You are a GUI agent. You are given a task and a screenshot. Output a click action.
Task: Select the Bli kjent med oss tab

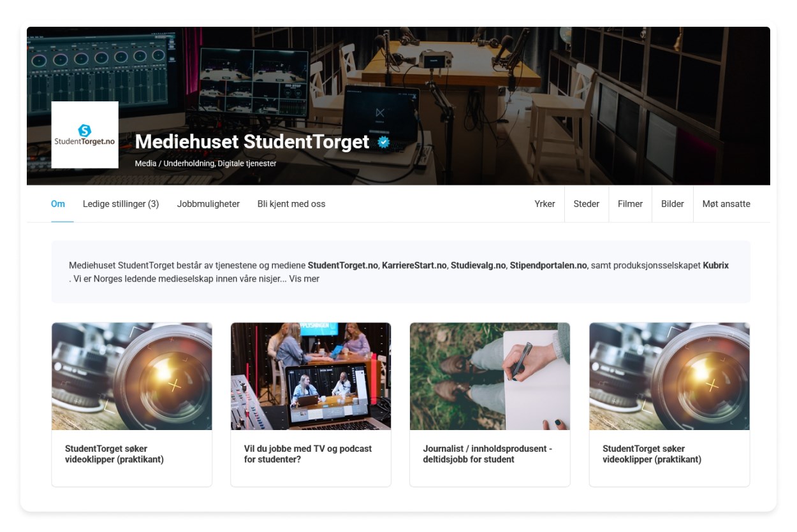coord(291,204)
